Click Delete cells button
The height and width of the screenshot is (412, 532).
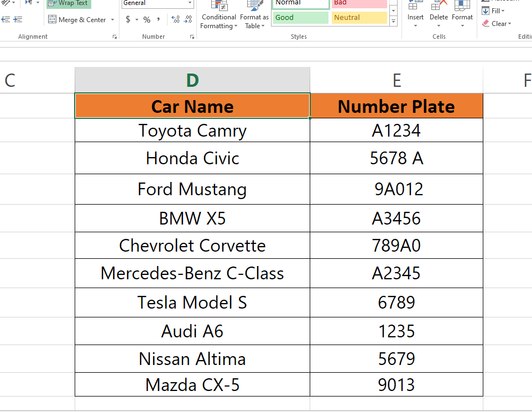point(439,15)
